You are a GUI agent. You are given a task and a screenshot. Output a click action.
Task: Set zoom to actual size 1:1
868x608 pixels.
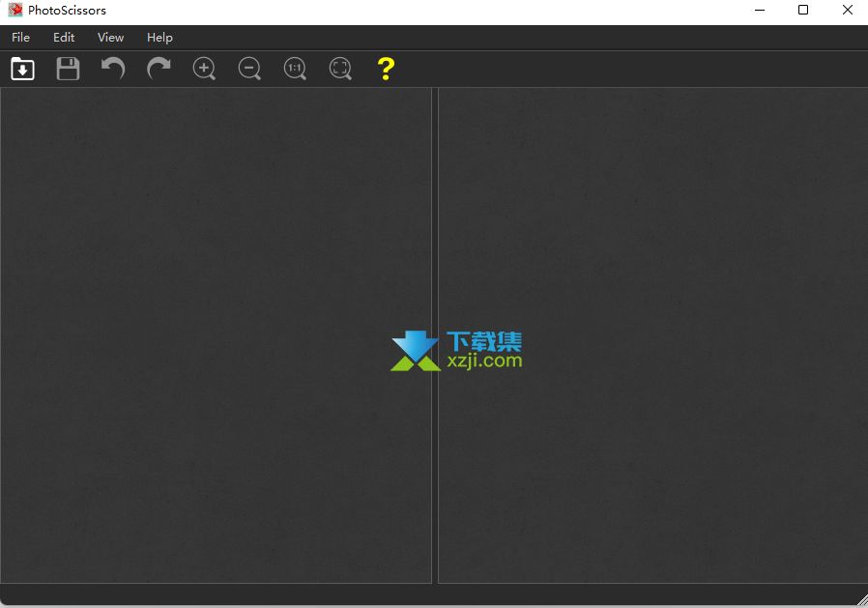[x=295, y=69]
